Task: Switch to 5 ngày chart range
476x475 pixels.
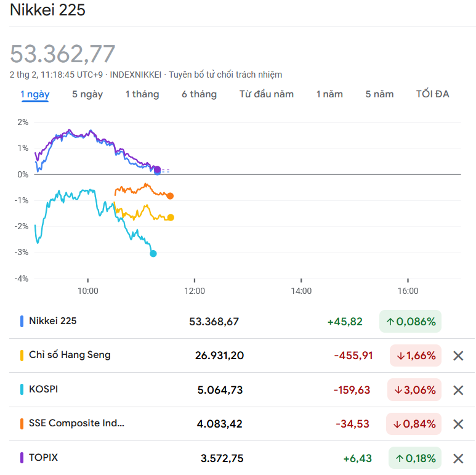Action: 87,94
